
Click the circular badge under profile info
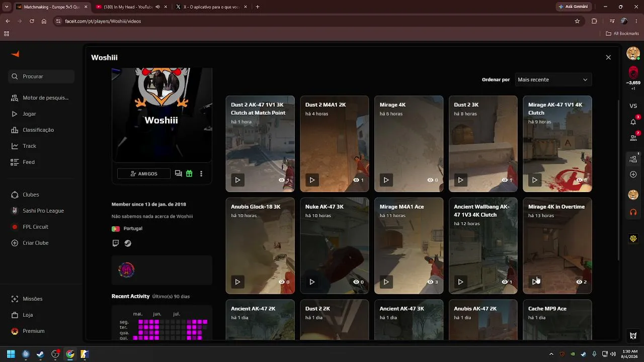point(126,270)
